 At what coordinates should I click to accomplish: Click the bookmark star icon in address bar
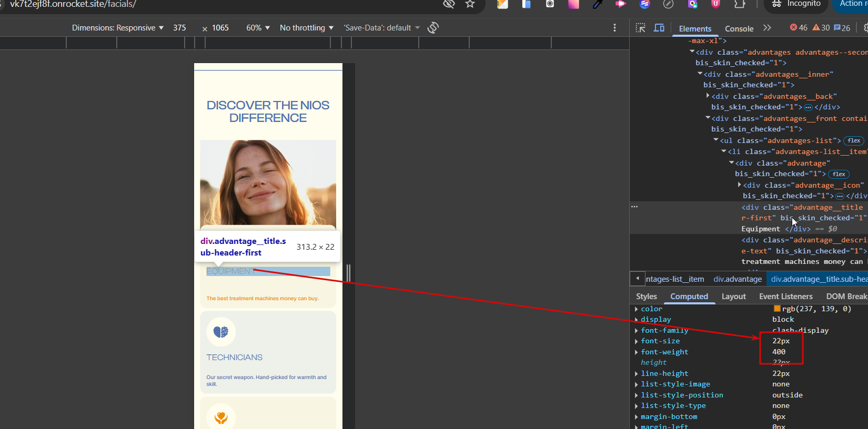pyautogui.click(x=470, y=4)
